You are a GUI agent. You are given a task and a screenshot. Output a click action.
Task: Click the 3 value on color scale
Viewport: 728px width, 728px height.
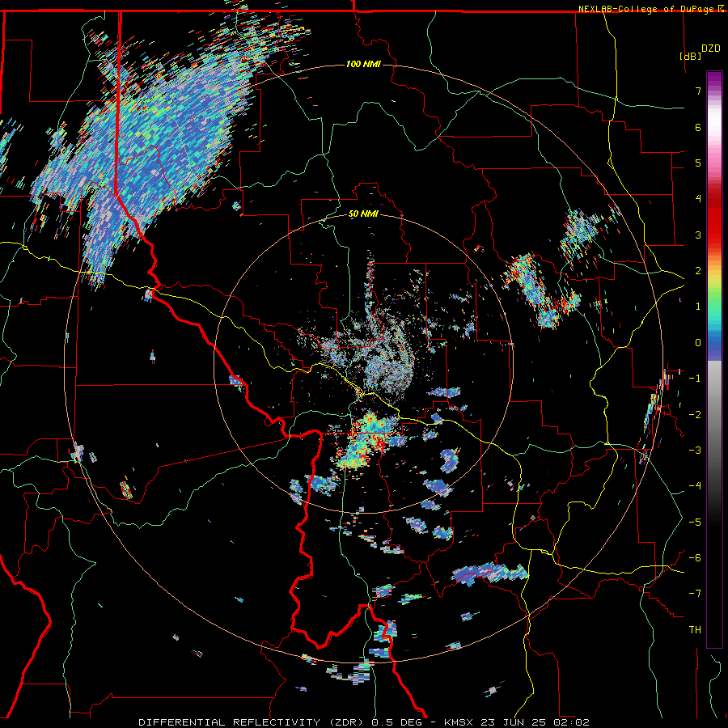coord(698,235)
